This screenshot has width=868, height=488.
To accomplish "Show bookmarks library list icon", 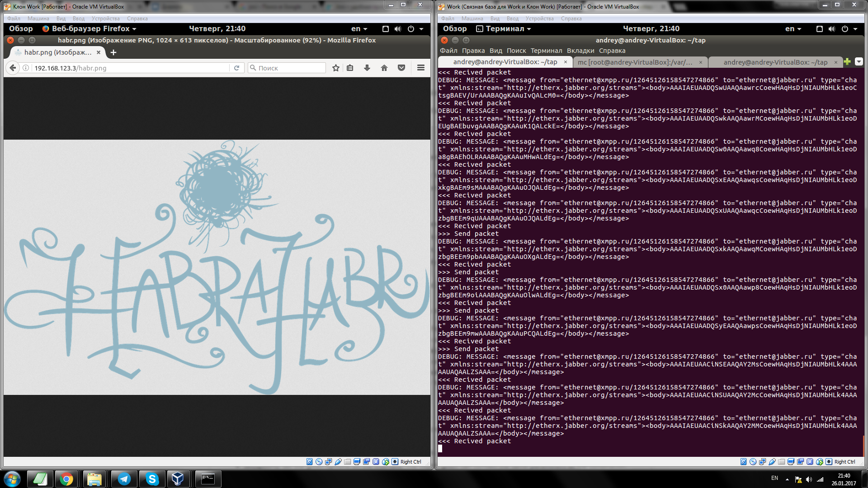I will (x=350, y=68).
